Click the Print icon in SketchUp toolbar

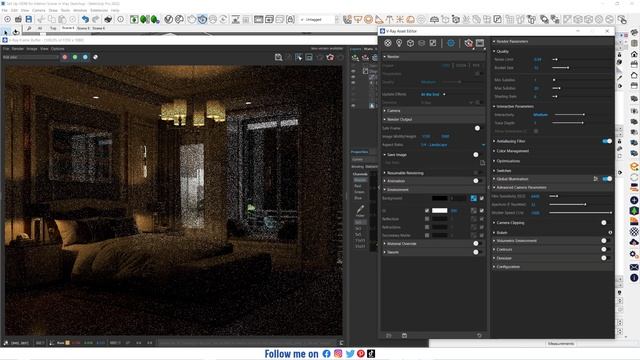tap(108, 19)
